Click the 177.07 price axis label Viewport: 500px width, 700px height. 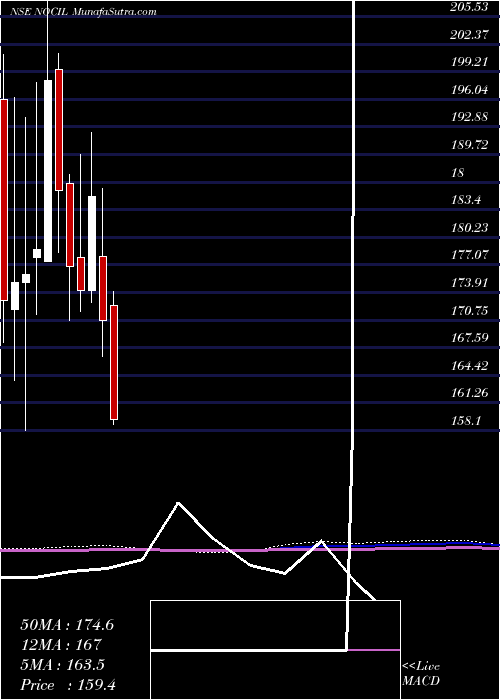(468, 255)
